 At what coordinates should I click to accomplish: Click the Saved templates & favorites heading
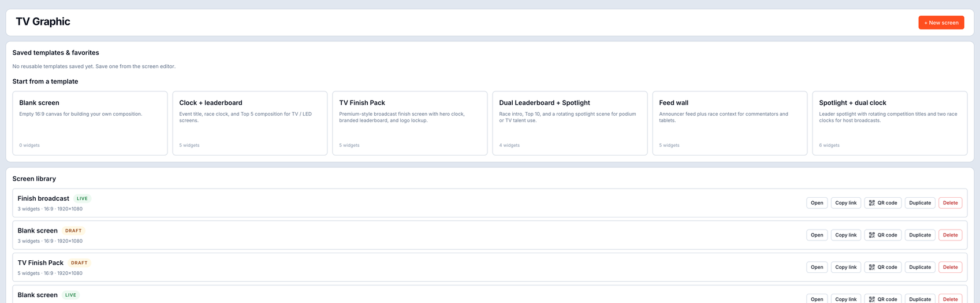coord(55,53)
